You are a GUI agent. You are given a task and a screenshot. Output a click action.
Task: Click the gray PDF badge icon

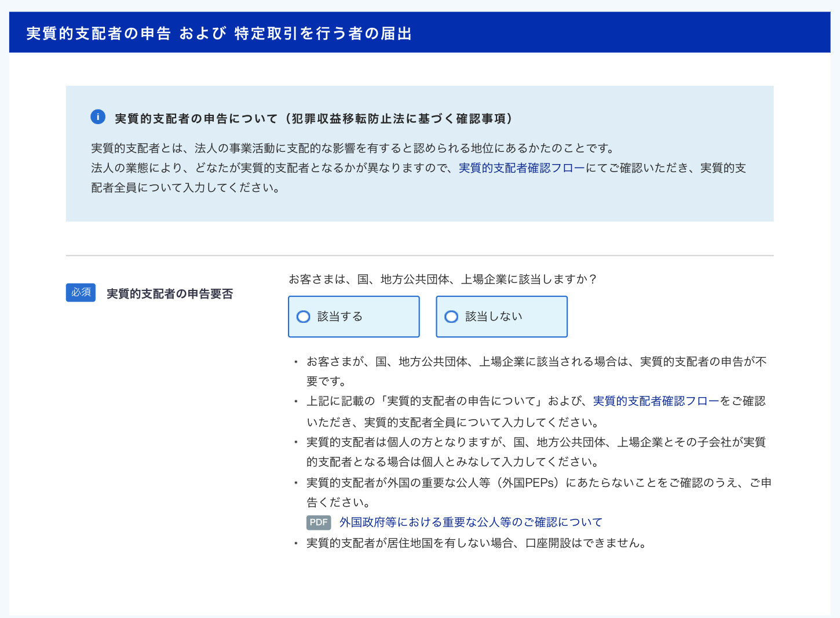[x=318, y=522]
